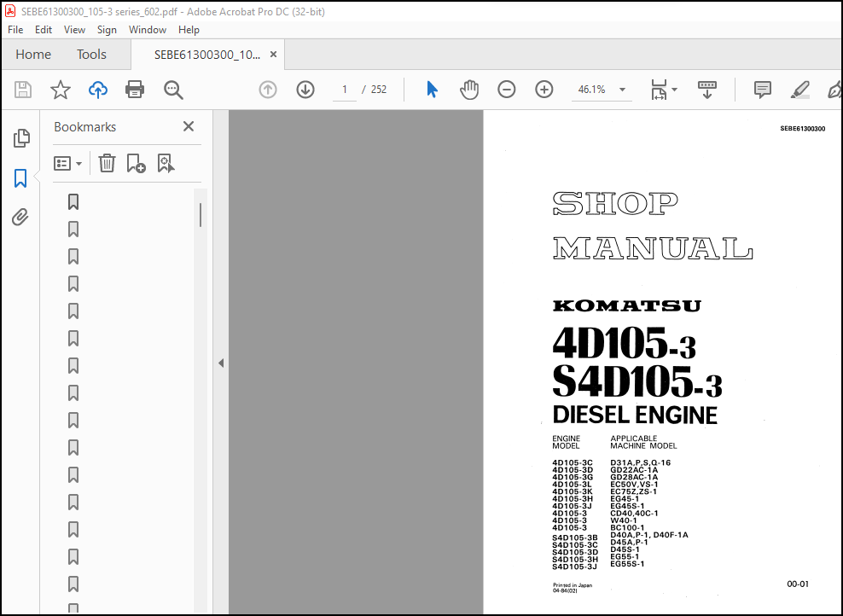Go to previous page arrow
843x616 pixels.
(268, 90)
